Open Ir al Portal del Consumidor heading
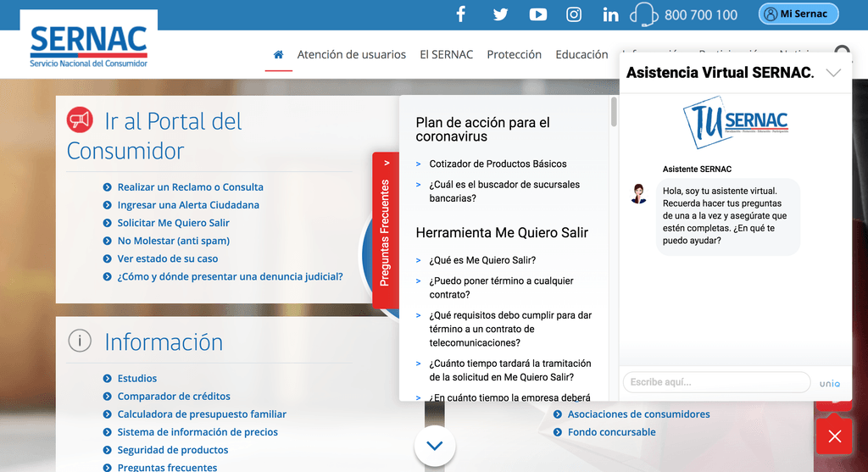The height and width of the screenshot is (472, 868). [154, 136]
